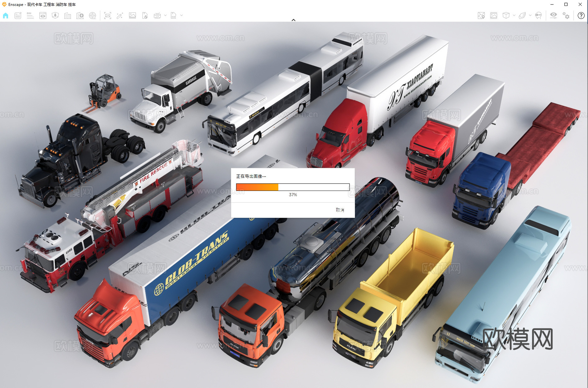Click the 正在导出图像 dialog title text
Viewport: 588px width, 388px height.
251,176
